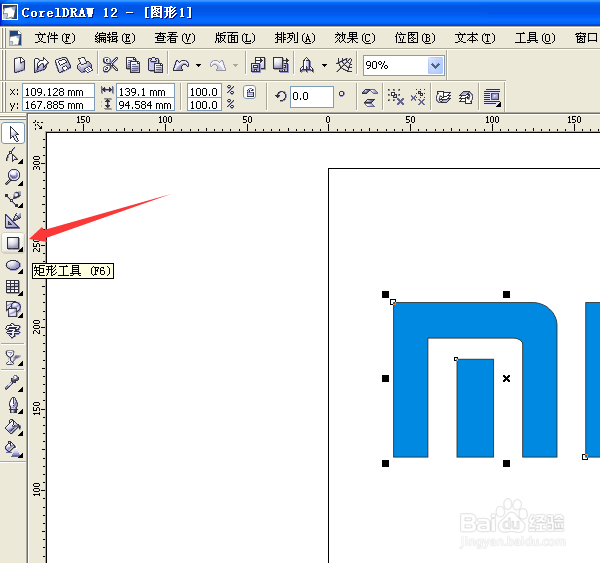Image resolution: width=600 pixels, height=563 pixels.
Task: Click the small blue rectangle shape
Action: point(475,408)
